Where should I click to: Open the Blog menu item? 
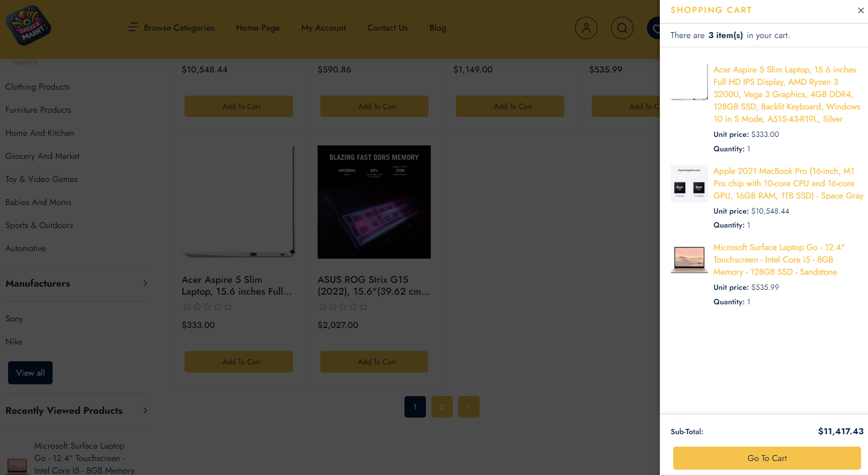point(438,28)
